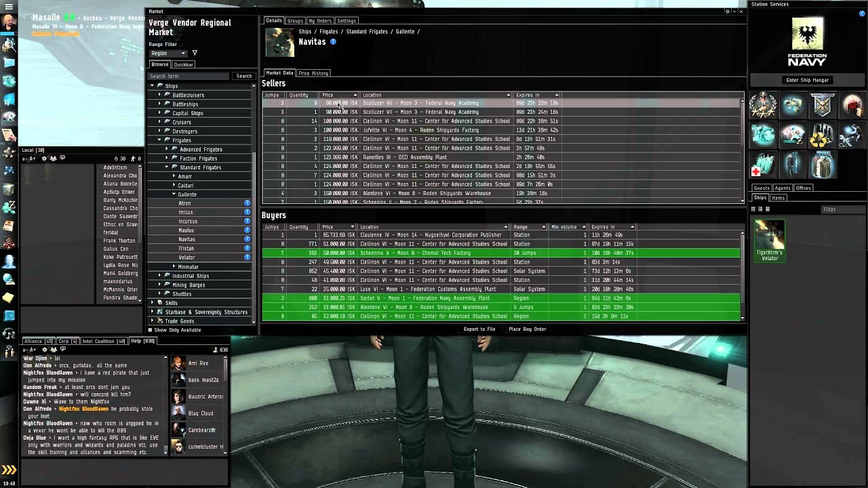Switch ship hangar to icon grid view
The height and width of the screenshot is (488, 868).
pyautogui.click(x=753, y=209)
